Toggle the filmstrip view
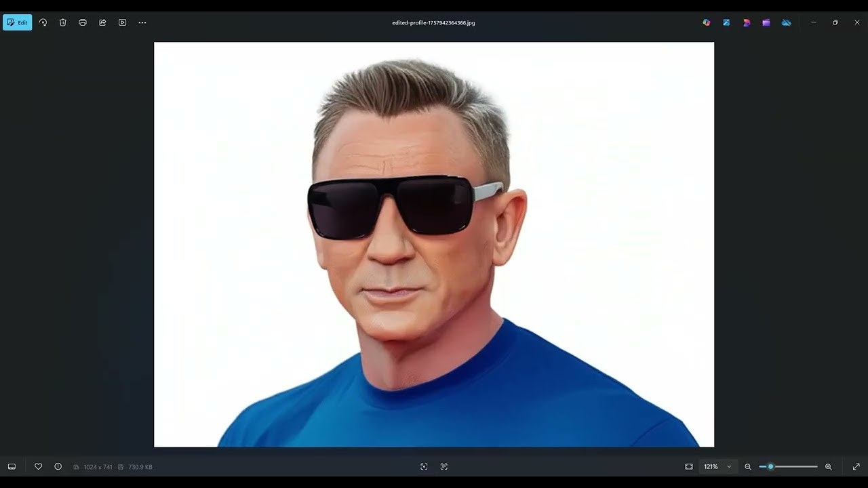Viewport: 868px width, 488px height. point(12,466)
